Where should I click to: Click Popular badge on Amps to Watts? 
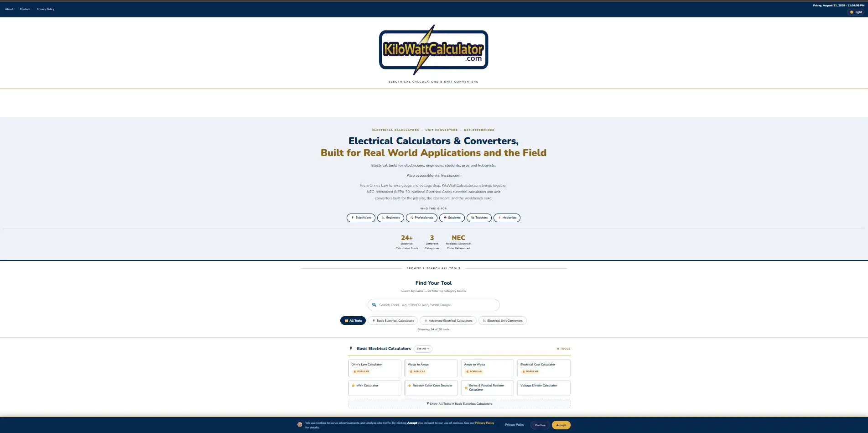(x=474, y=371)
